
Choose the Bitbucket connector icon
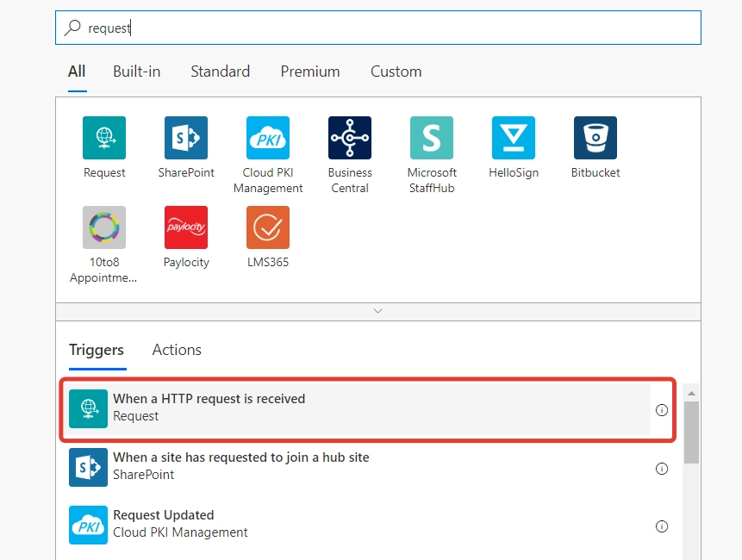[x=595, y=138]
